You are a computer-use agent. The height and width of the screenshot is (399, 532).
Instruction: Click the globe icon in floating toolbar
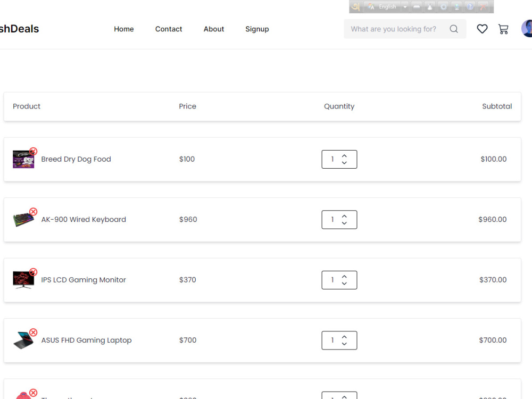click(x=456, y=7)
